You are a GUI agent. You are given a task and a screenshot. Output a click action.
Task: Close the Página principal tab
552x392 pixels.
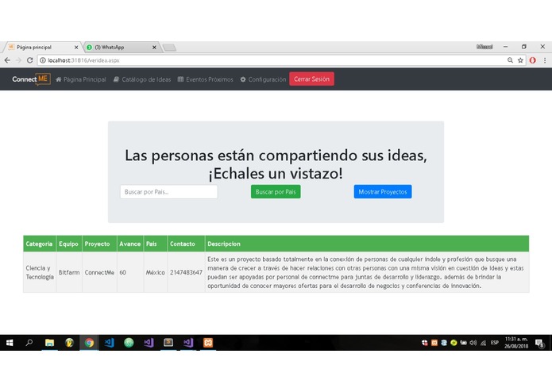[x=76, y=47]
